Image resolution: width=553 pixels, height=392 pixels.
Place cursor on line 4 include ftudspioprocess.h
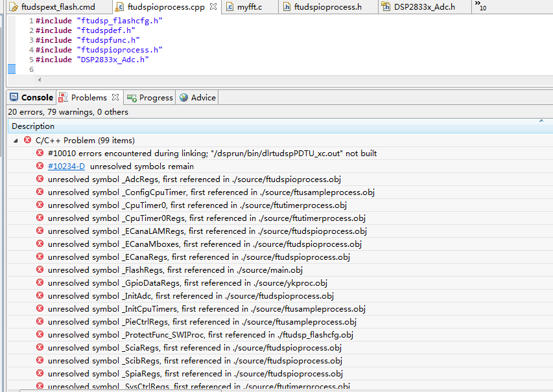pyautogui.click(x=99, y=50)
